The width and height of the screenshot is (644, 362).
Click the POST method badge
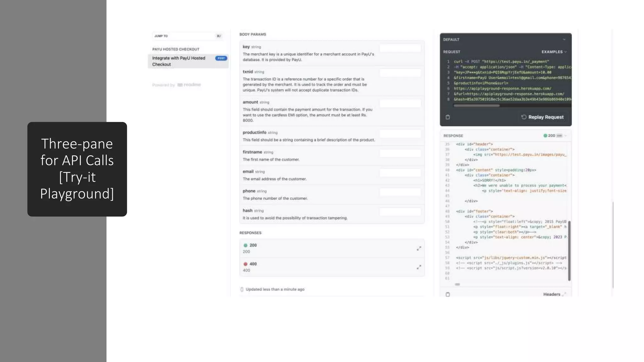221,58
